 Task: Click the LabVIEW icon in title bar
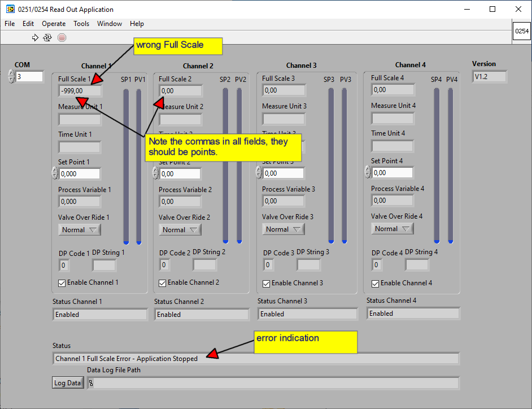(10, 10)
